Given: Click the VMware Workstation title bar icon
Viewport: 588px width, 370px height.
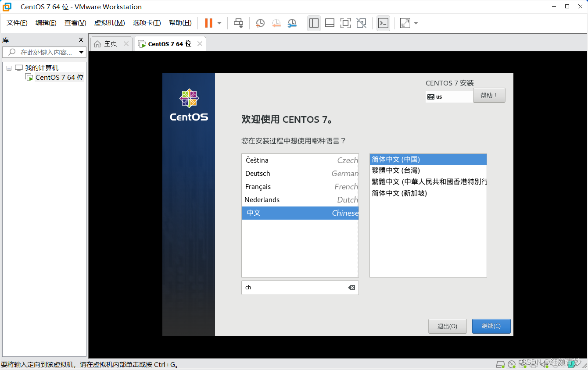Looking at the screenshot, I should coord(7,7).
